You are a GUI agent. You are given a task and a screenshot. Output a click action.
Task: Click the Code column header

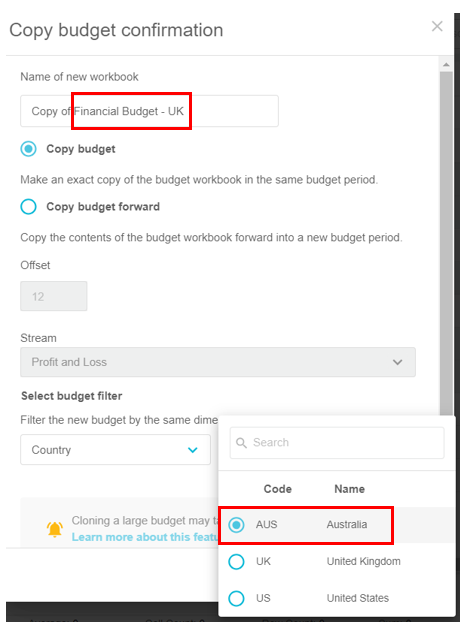click(x=278, y=489)
